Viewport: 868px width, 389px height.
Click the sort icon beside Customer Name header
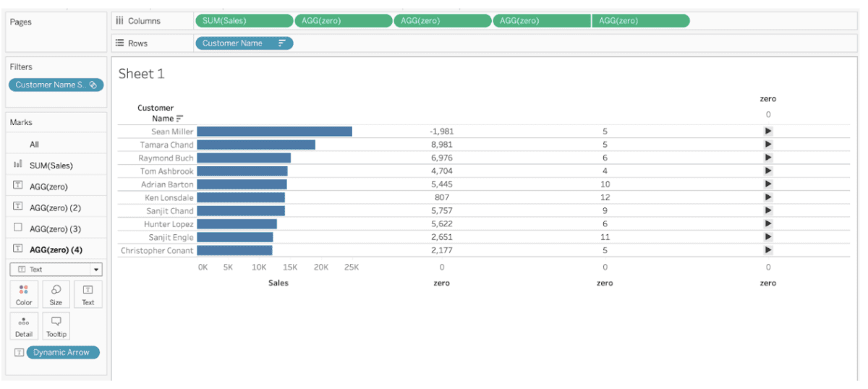click(x=180, y=119)
